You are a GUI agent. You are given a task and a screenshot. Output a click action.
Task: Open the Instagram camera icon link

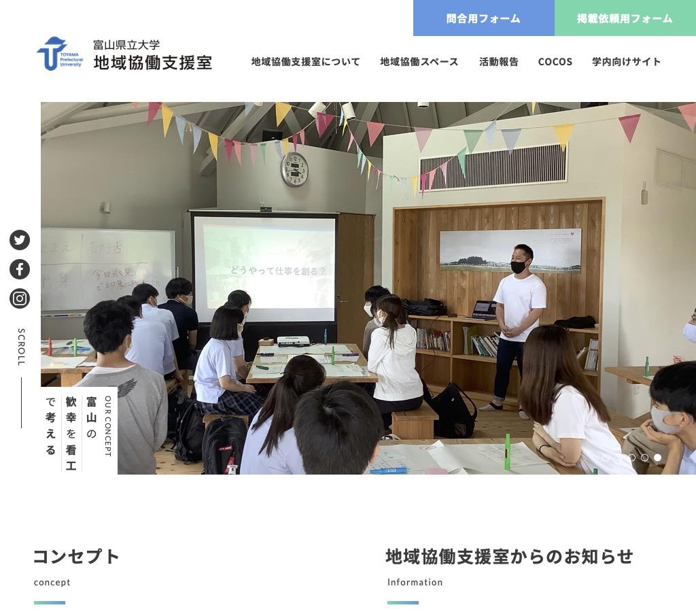tap(20, 298)
